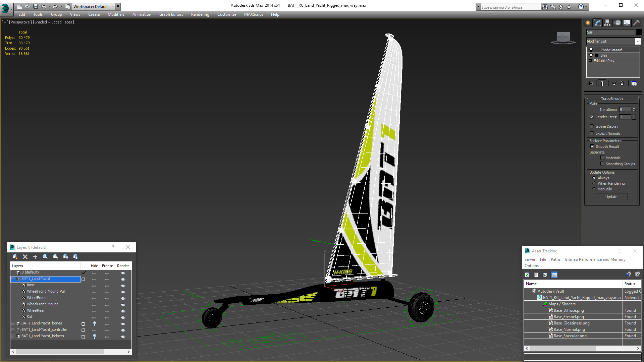The height and width of the screenshot is (362, 644).
Task: Toggle the Skin modifier lightbulb
Action: coord(591,55)
